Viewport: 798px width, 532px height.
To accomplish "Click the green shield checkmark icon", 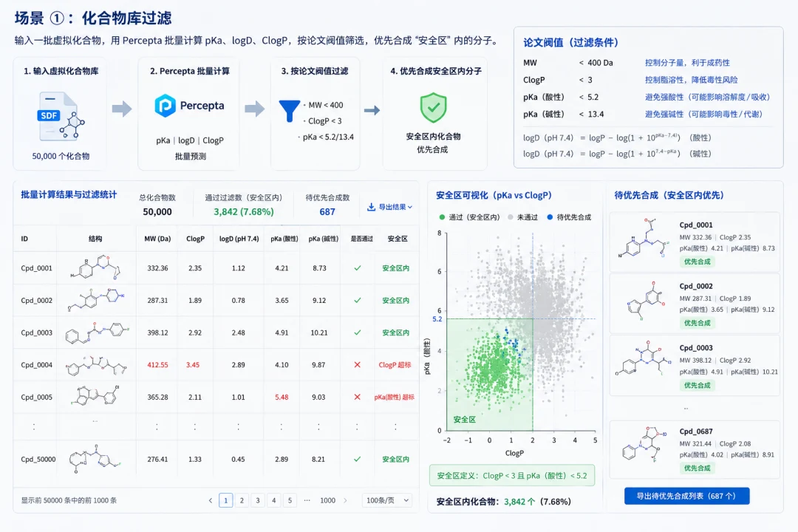I will (433, 107).
